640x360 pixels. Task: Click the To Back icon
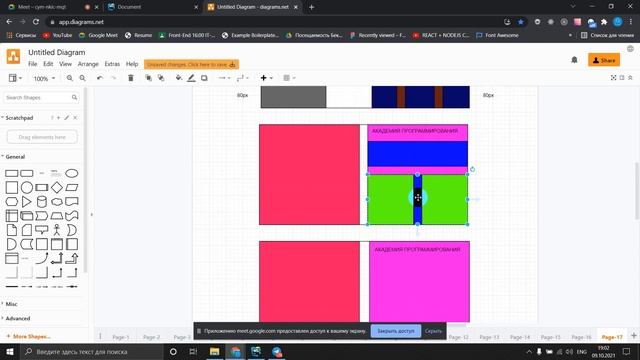(161, 78)
